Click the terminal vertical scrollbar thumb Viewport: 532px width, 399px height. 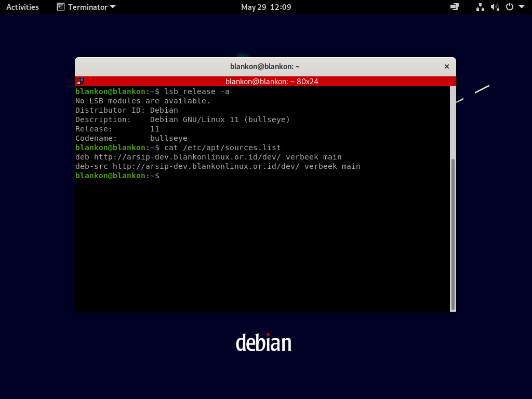click(453, 234)
